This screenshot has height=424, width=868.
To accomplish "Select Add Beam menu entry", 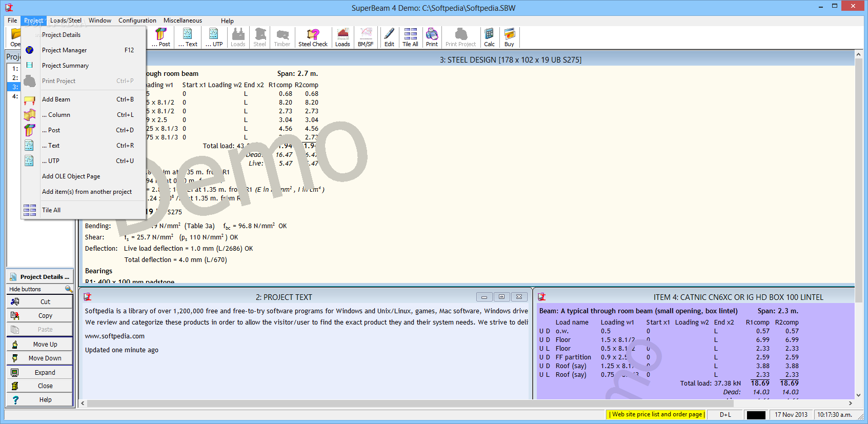I will (84, 99).
